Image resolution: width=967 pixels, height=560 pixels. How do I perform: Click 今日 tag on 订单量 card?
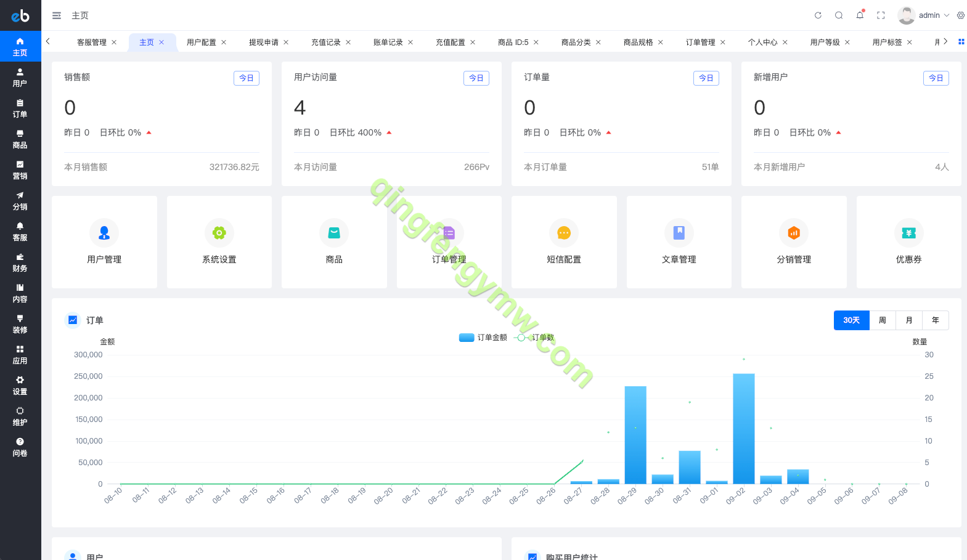coord(706,78)
